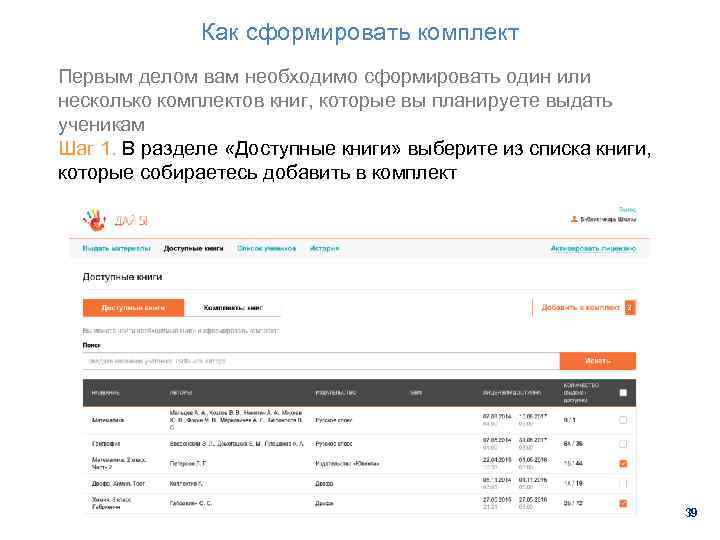Viewport: 720px width, 540px height.
Task: Open the История menu item
Action: click(x=324, y=248)
